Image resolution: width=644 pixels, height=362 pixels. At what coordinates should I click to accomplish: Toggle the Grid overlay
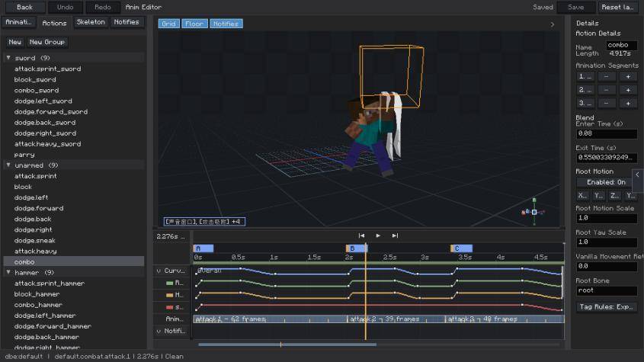point(168,24)
